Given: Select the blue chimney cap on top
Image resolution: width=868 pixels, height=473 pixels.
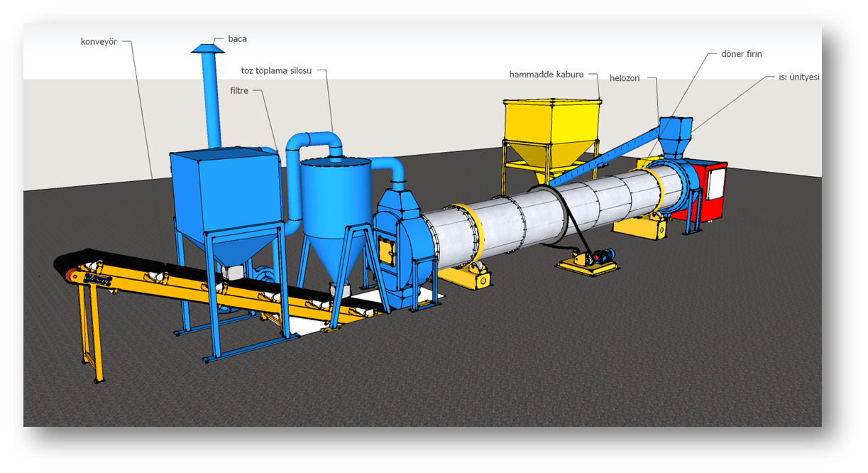Looking at the screenshot, I should tap(208, 48).
